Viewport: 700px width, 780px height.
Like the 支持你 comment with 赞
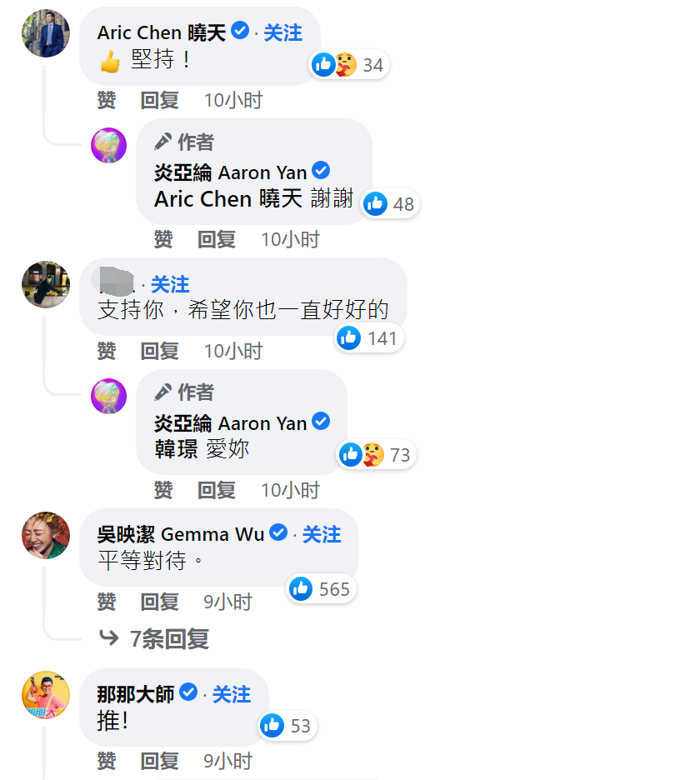click(x=107, y=351)
